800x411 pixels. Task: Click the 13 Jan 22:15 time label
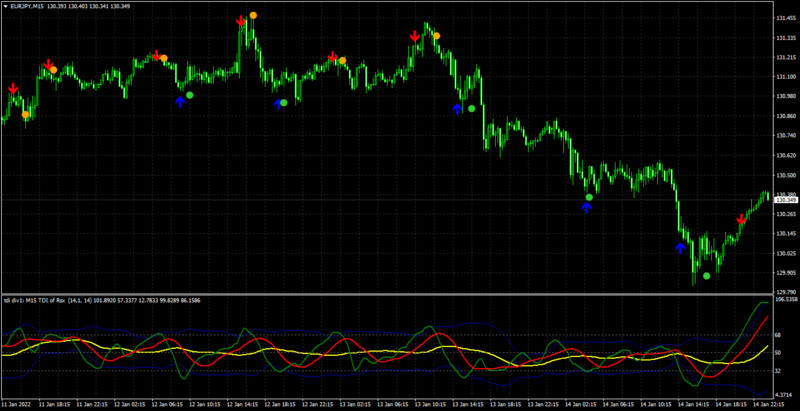coord(545,402)
